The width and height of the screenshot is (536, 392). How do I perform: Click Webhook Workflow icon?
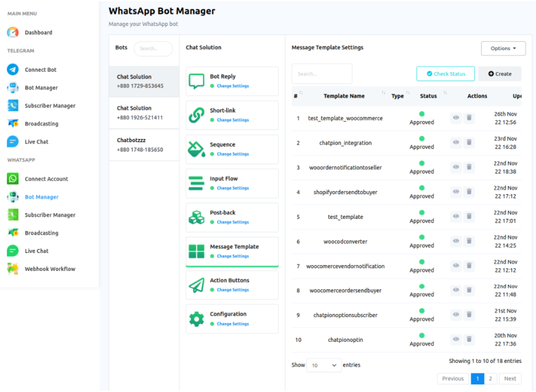pyautogui.click(x=13, y=269)
